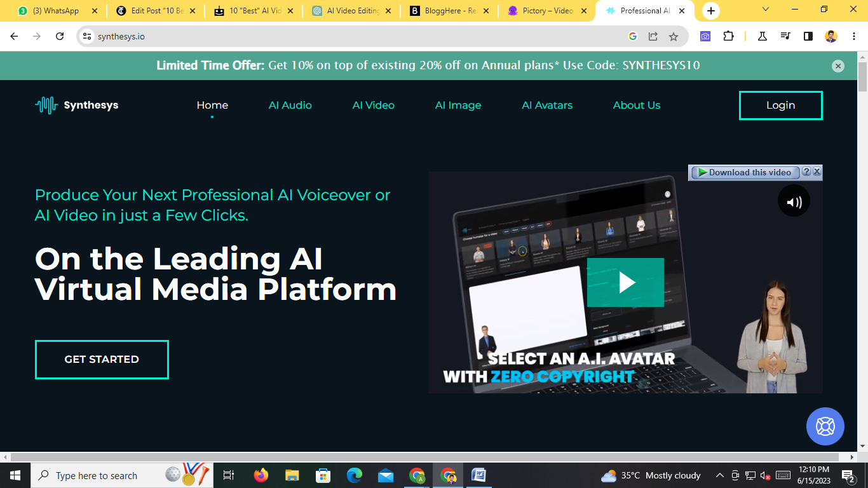
Task: Reload the synthesys.io page
Action: click(60, 36)
